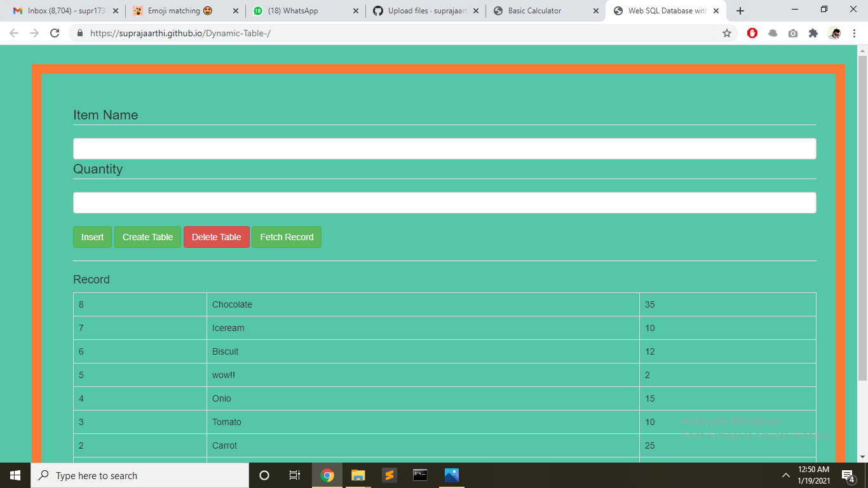868x488 pixels.
Task: Click the browser back arrow
Action: [x=14, y=33]
